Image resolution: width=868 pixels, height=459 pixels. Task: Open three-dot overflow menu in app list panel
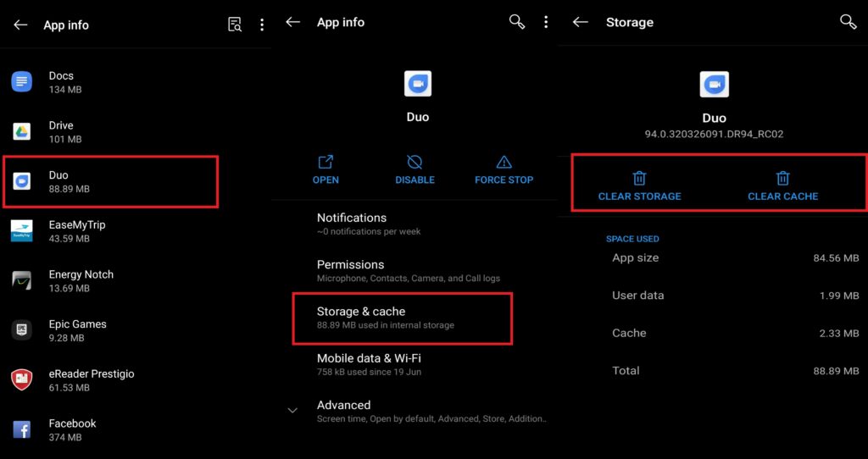point(262,25)
